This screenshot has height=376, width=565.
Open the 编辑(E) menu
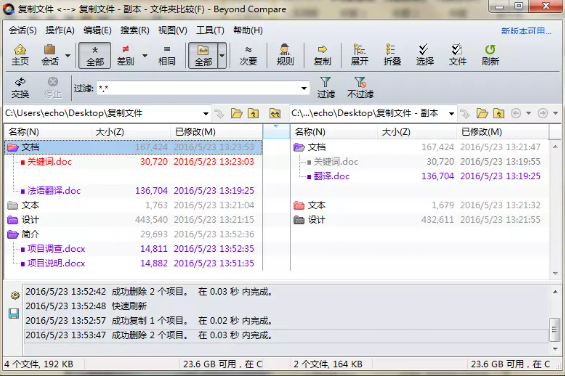pyautogui.click(x=97, y=30)
